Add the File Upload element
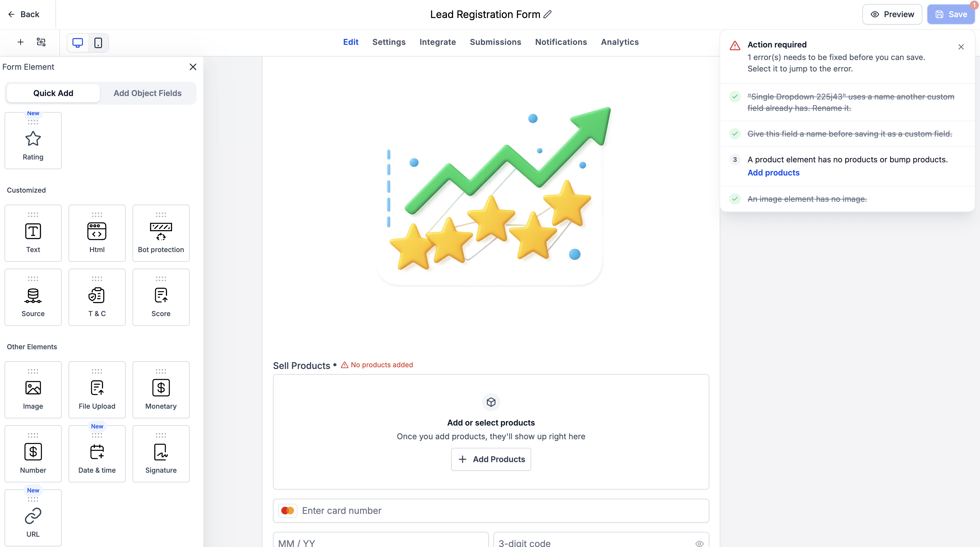This screenshot has width=980, height=547. 97,390
